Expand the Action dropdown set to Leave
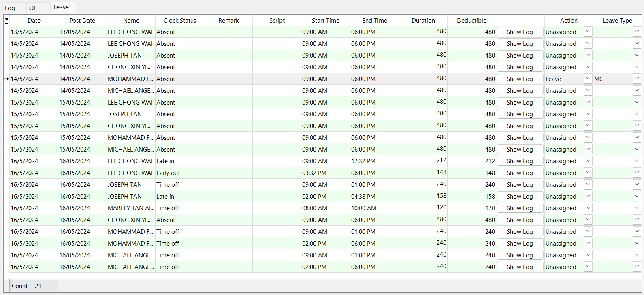Screen dimensions: 644x295 pyautogui.click(x=588, y=79)
